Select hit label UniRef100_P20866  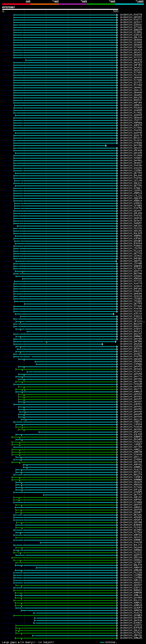[131, 502]
